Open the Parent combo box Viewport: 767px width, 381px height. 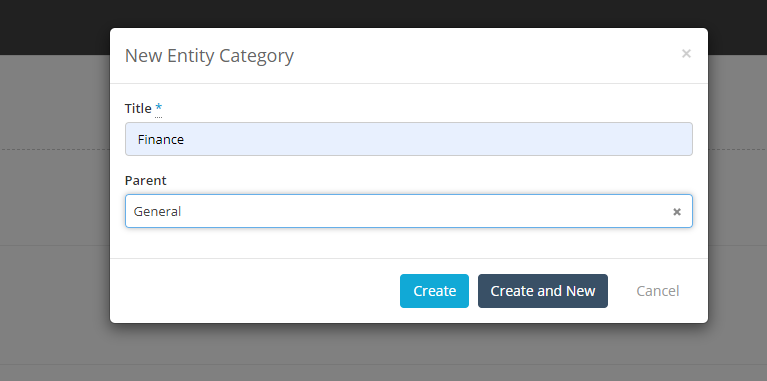(408, 211)
